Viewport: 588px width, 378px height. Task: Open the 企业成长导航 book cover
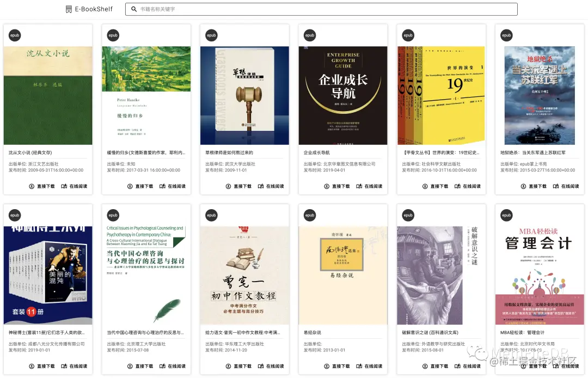343,95
